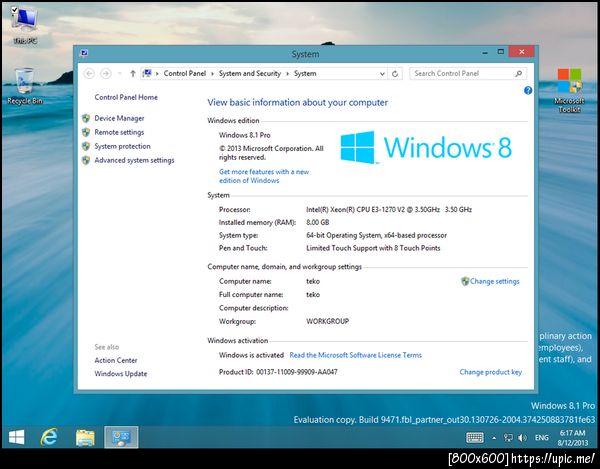Image resolution: width=600 pixels, height=469 pixels.
Task: Click Change product key link
Action: (x=491, y=372)
